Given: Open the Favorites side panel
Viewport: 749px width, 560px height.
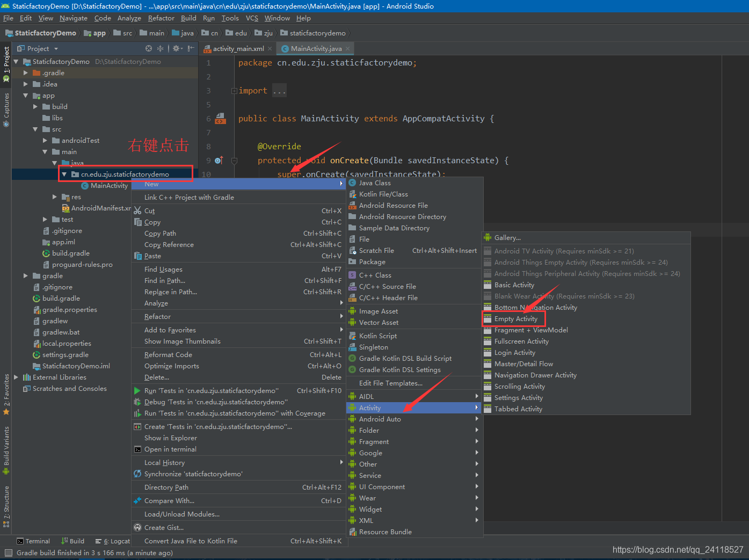Looking at the screenshot, I should [x=6, y=395].
